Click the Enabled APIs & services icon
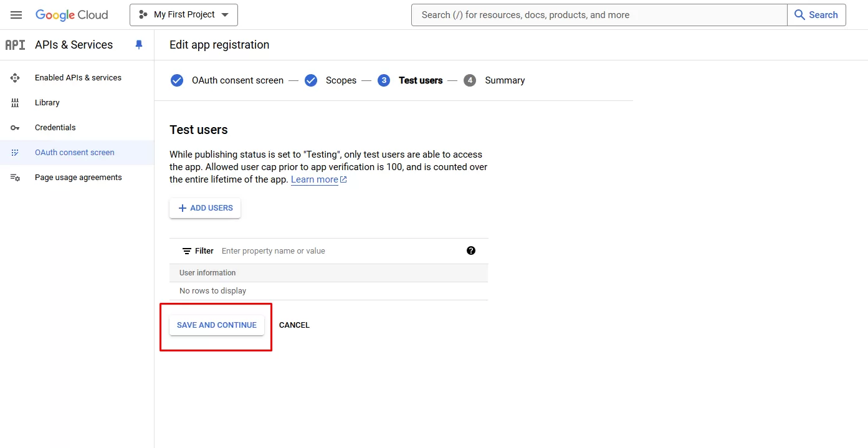The image size is (868, 448). 15,78
